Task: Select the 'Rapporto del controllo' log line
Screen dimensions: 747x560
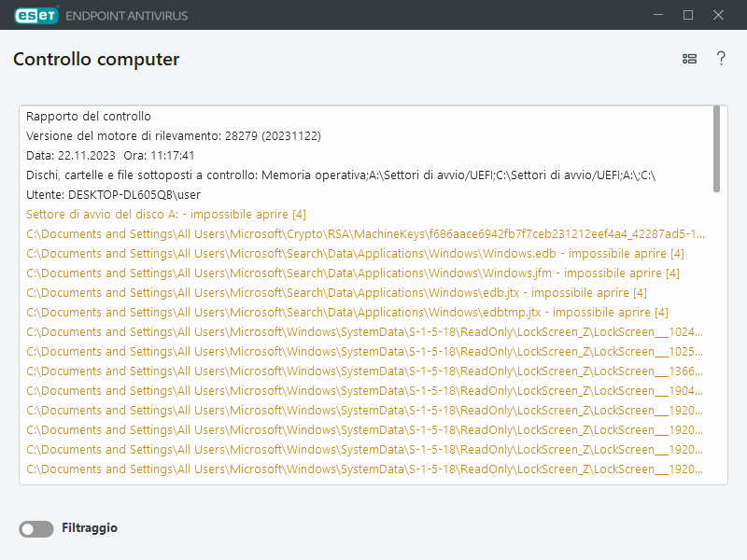Action: [89, 117]
